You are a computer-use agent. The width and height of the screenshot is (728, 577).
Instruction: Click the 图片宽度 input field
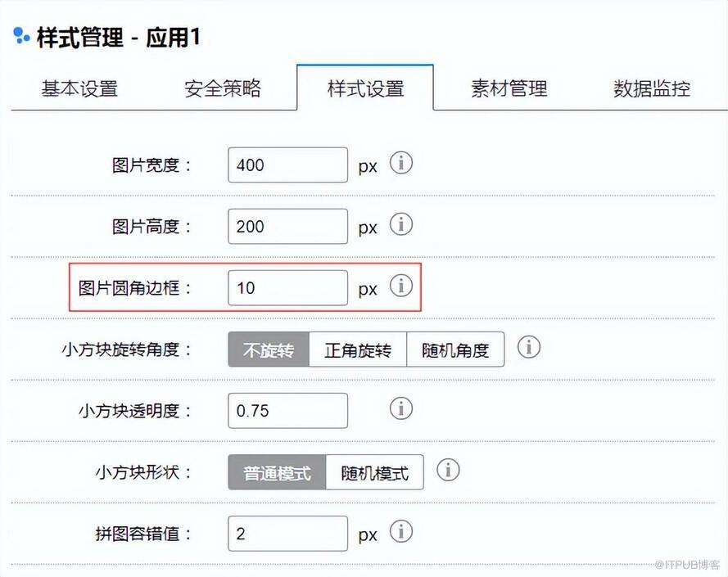(x=287, y=165)
